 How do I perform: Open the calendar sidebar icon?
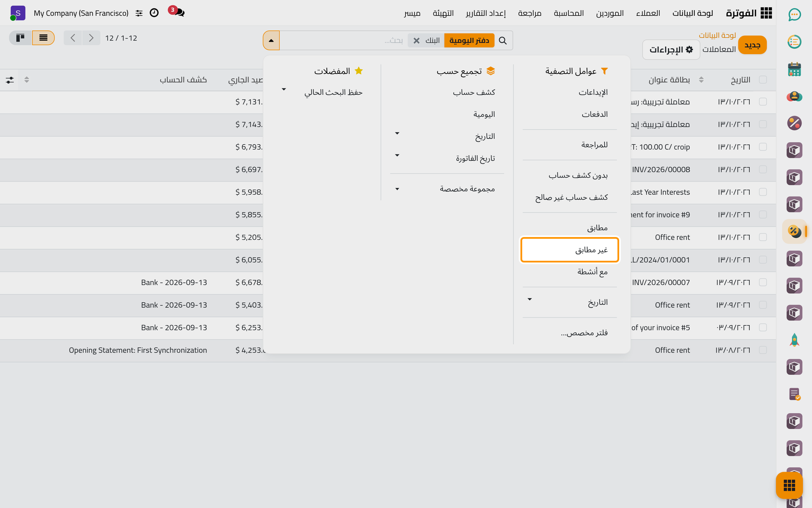coord(795,69)
